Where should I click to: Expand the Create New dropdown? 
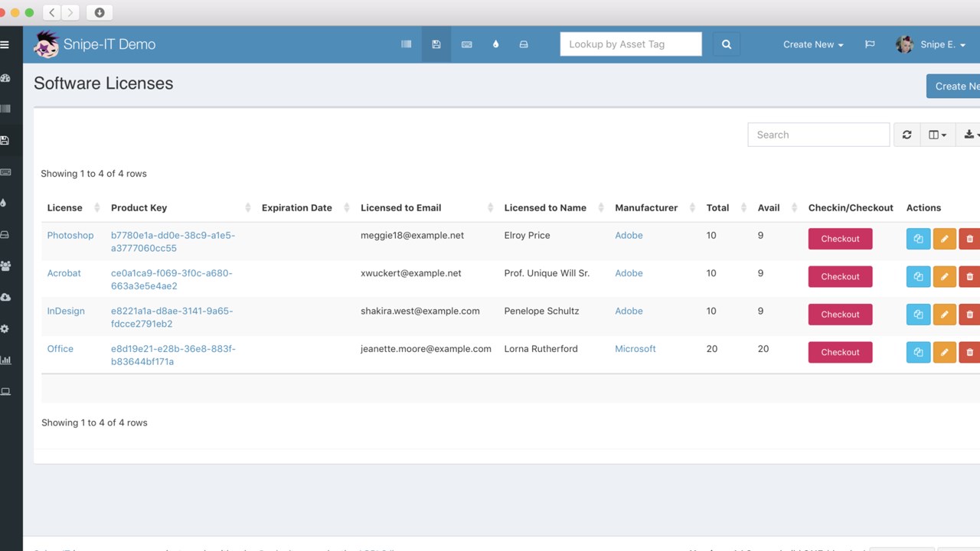click(x=813, y=44)
